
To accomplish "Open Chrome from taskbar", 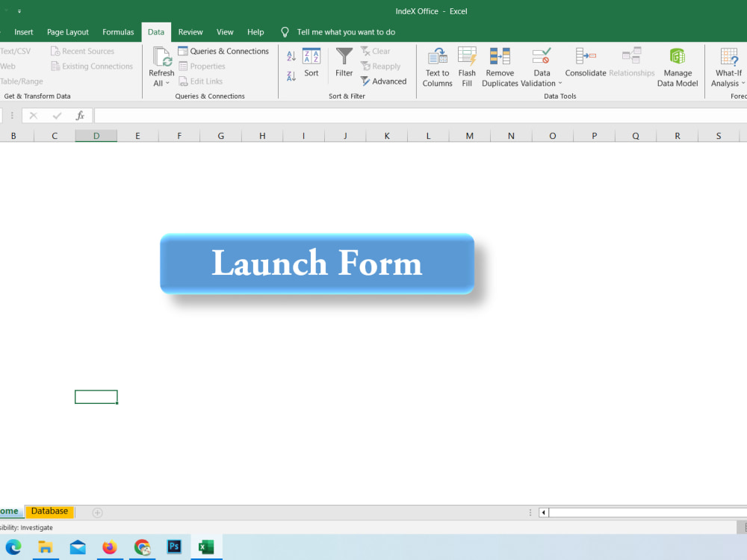I will pos(142,547).
